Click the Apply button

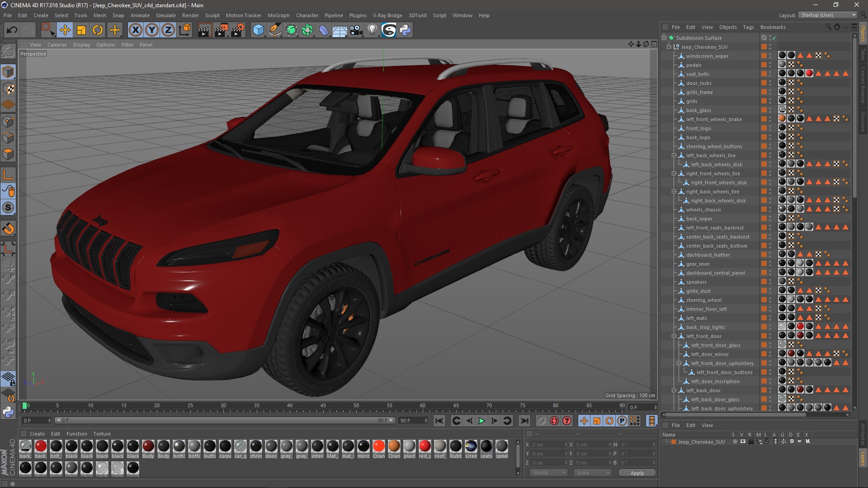point(637,473)
